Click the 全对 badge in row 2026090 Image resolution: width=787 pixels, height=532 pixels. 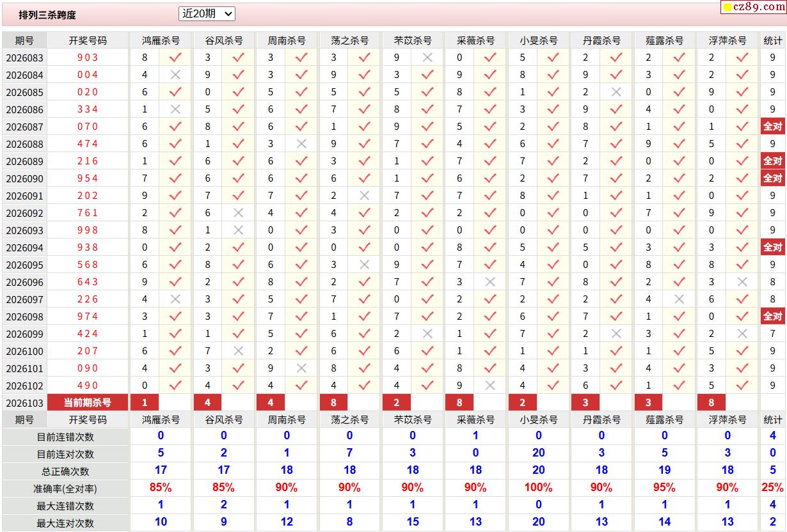pos(773,178)
